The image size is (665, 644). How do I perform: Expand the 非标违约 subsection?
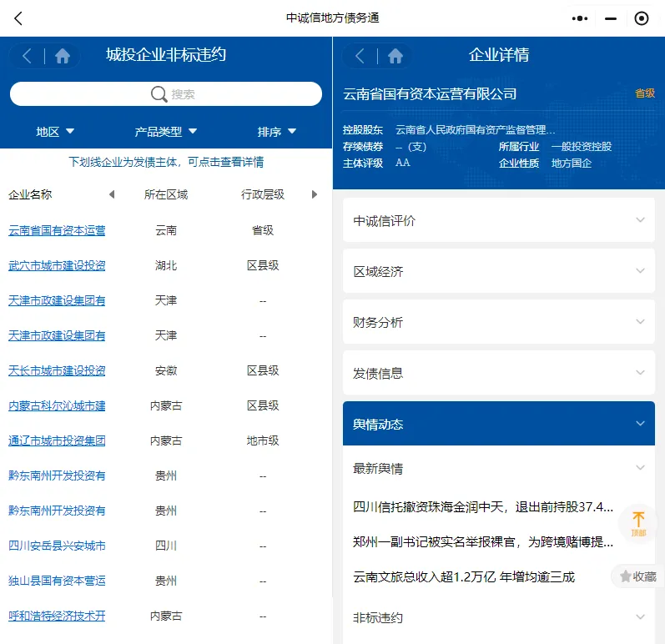tap(499, 617)
